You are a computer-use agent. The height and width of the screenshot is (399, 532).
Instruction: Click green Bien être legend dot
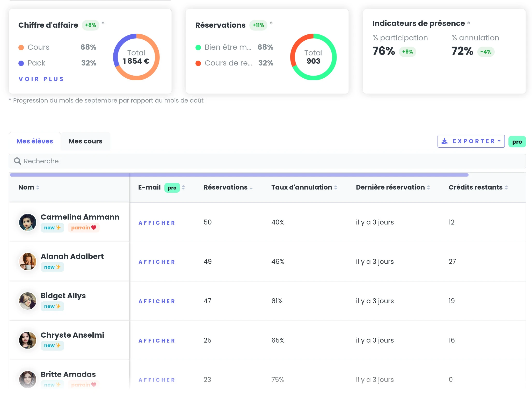tap(198, 47)
